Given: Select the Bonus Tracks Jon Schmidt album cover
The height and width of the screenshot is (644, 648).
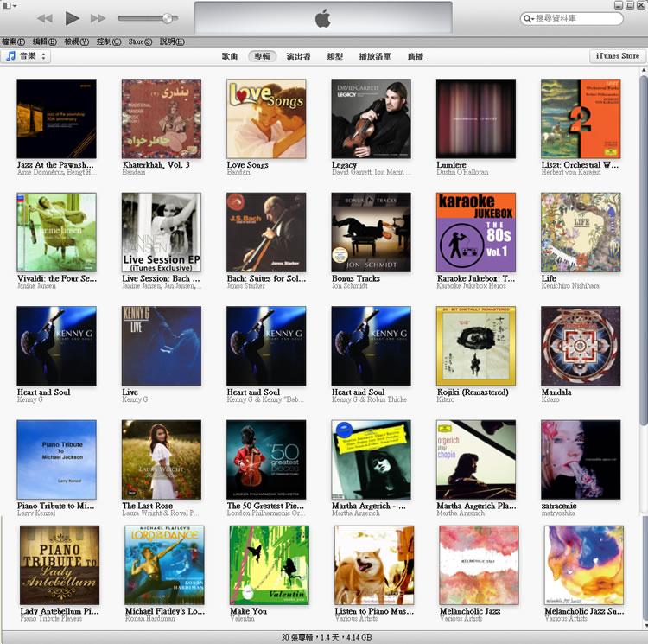Looking at the screenshot, I should pos(372,233).
